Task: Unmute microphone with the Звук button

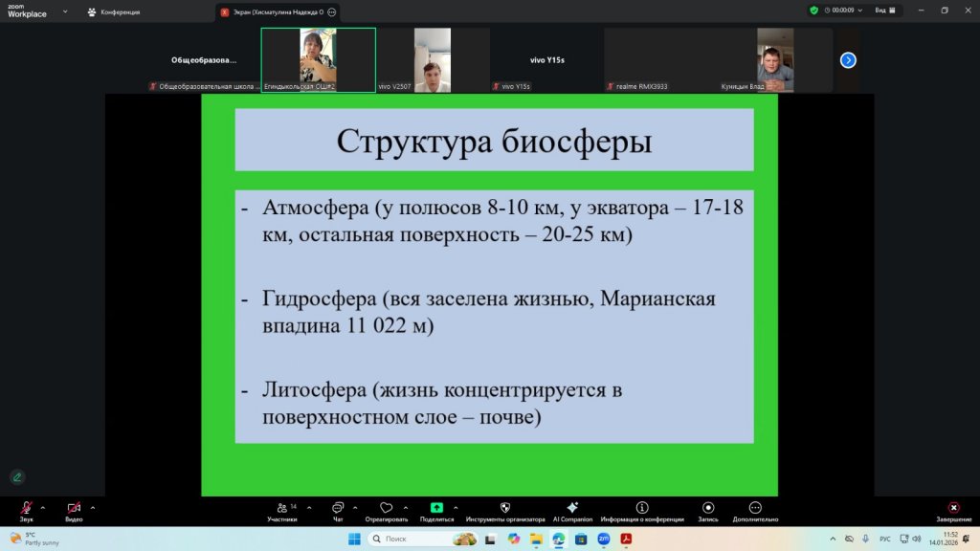Action: click(26, 508)
